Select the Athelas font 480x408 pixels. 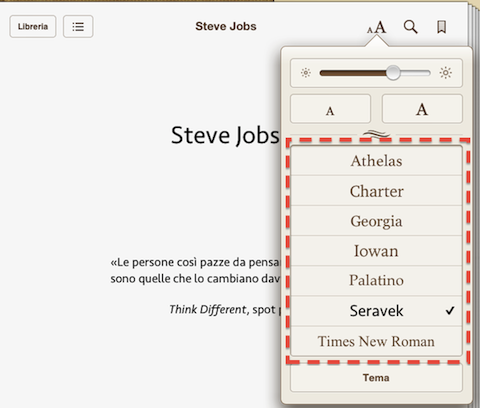coord(376,161)
